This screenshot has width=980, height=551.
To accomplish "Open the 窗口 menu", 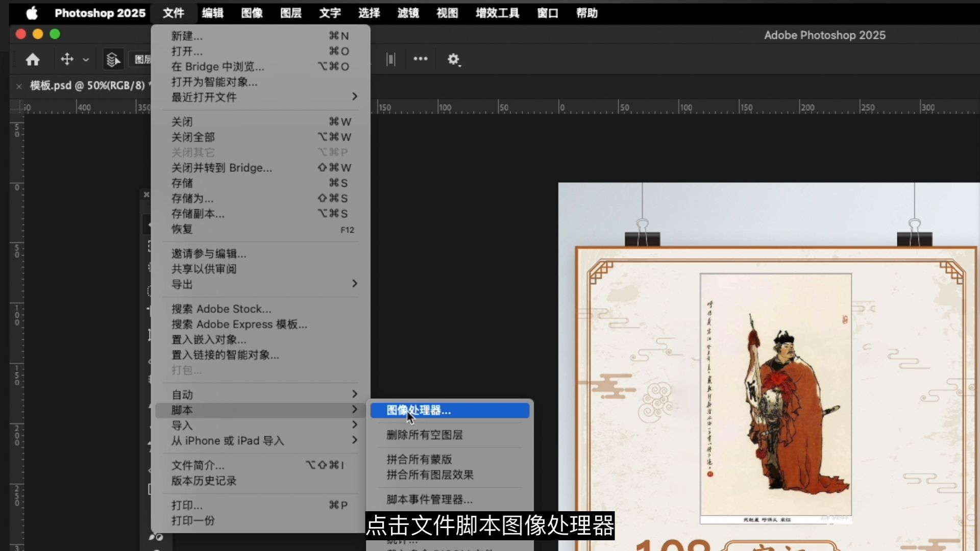I will pyautogui.click(x=548, y=13).
